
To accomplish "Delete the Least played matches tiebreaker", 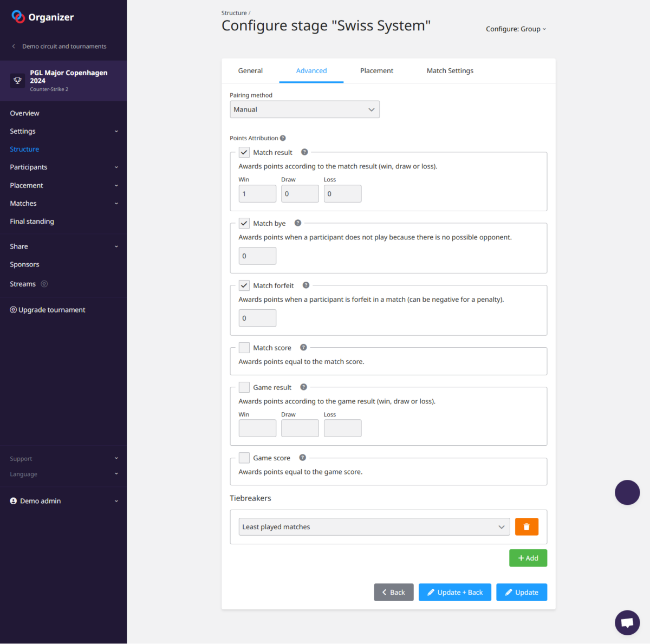I will pos(526,526).
